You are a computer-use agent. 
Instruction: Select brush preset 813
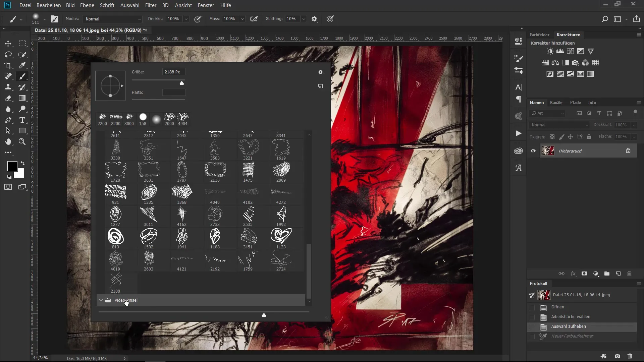(x=115, y=239)
